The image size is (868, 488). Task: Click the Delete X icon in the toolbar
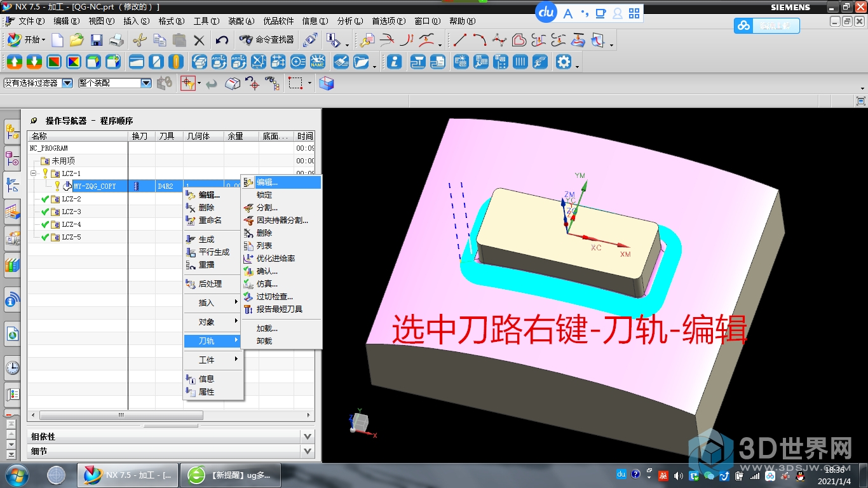199,41
